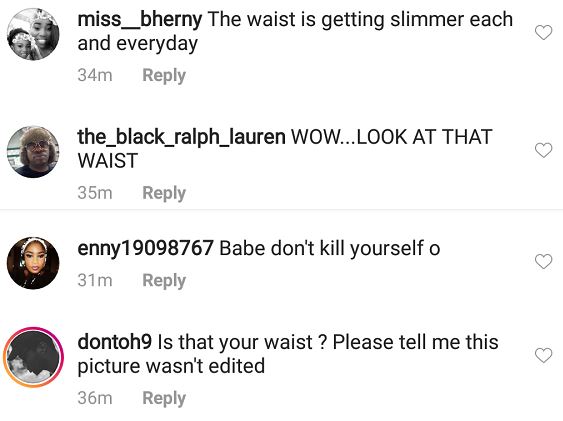The height and width of the screenshot is (421, 563).
Task: View dontoh9's story ring avatar
Action: 33,357
